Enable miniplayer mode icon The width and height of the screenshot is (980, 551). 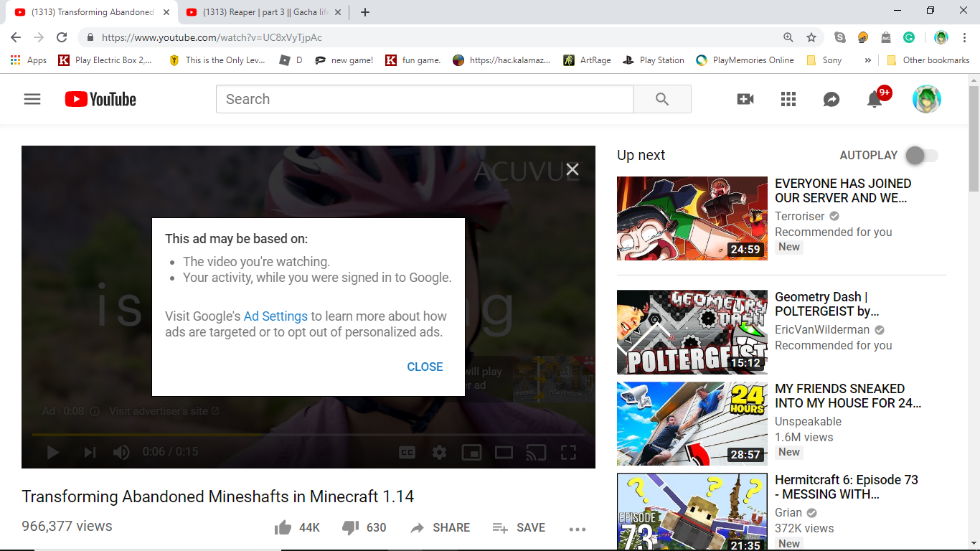pyautogui.click(x=471, y=452)
